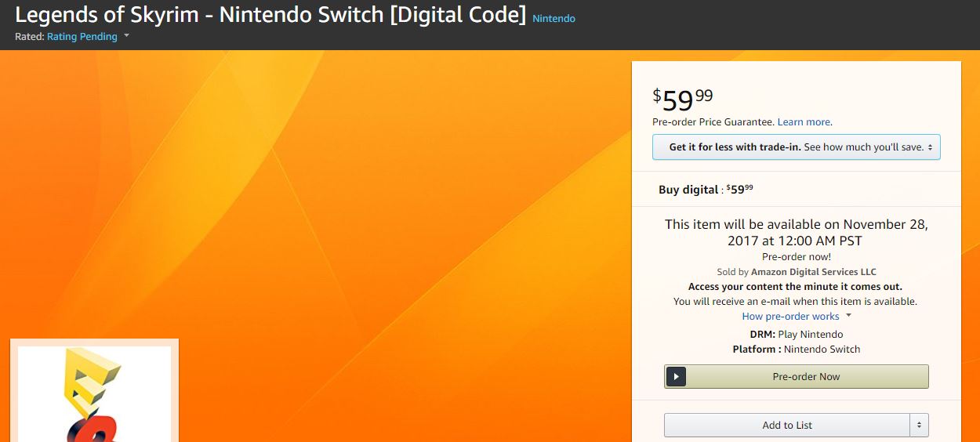
Task: Click the Platform: Nintendo Switch text
Action: point(796,350)
